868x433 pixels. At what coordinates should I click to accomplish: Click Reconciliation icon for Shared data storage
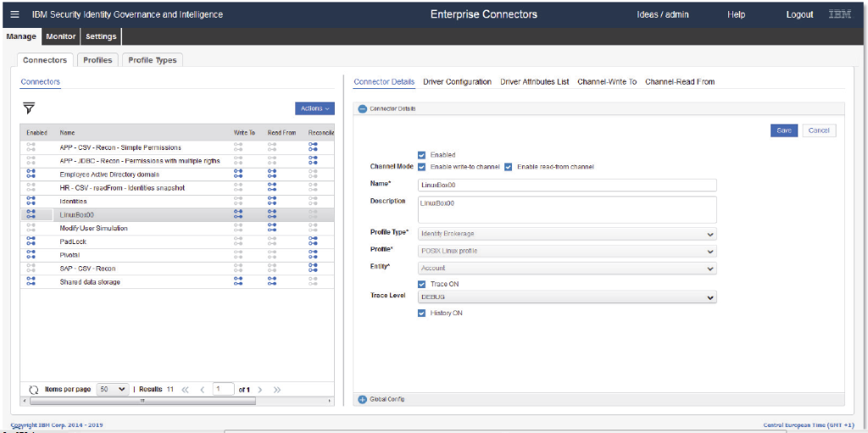(313, 282)
